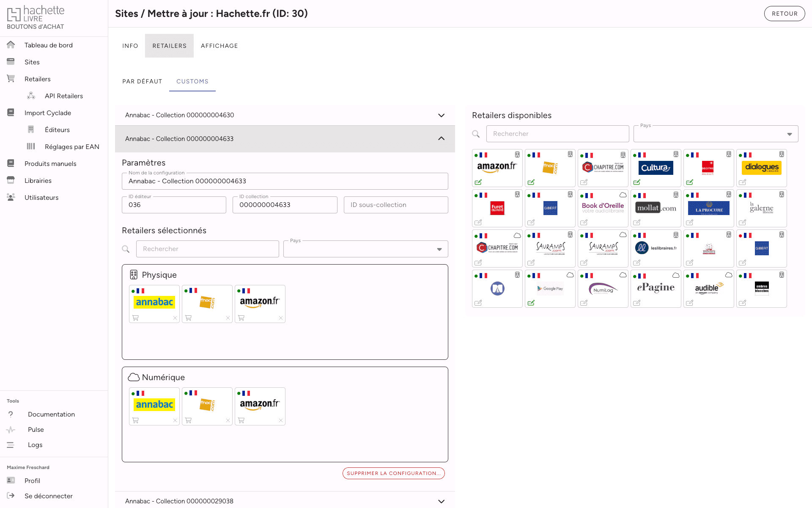
Task: Open Logs under Tools
Action: click(x=35, y=445)
